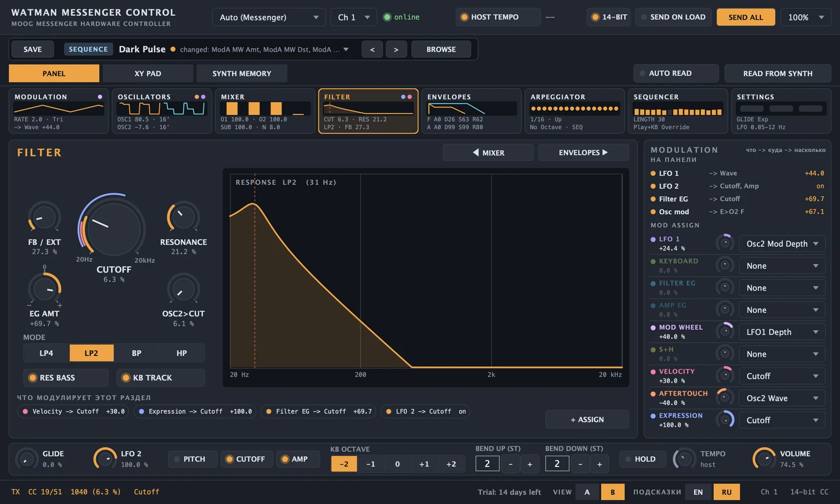The image size is (840, 504).
Task: Open the 100% zoom dropdown
Action: [805, 17]
